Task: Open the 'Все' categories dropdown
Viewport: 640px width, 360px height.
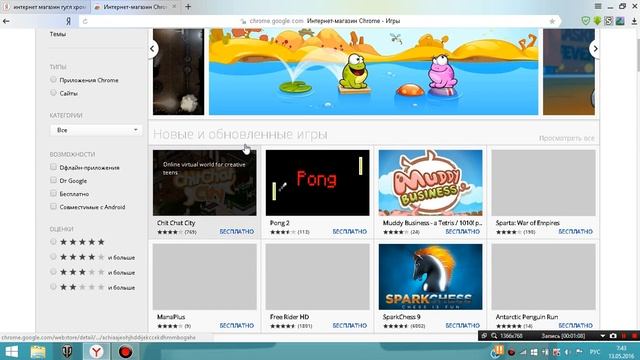Action: click(x=96, y=130)
